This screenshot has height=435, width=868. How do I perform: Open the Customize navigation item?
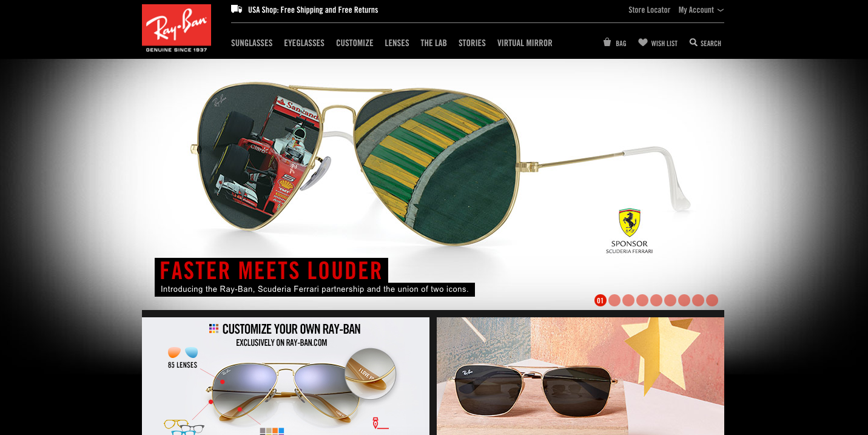[354, 43]
